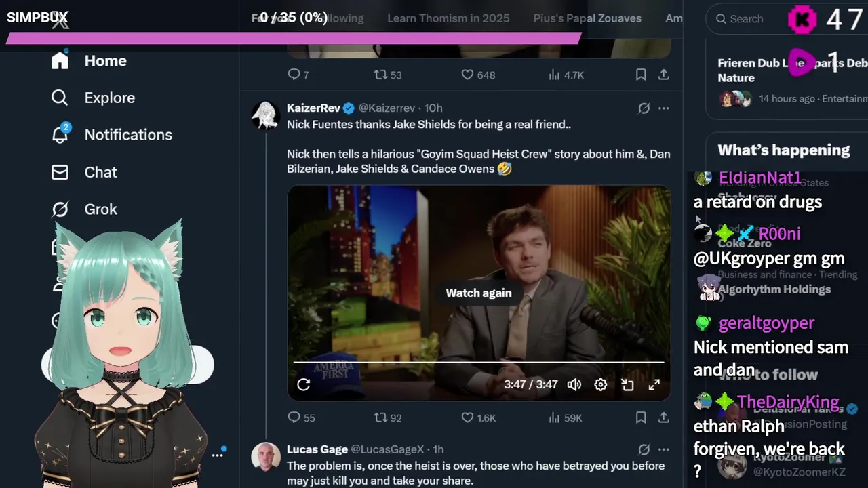
Task: Open Grok in sidebar
Action: click(x=84, y=209)
